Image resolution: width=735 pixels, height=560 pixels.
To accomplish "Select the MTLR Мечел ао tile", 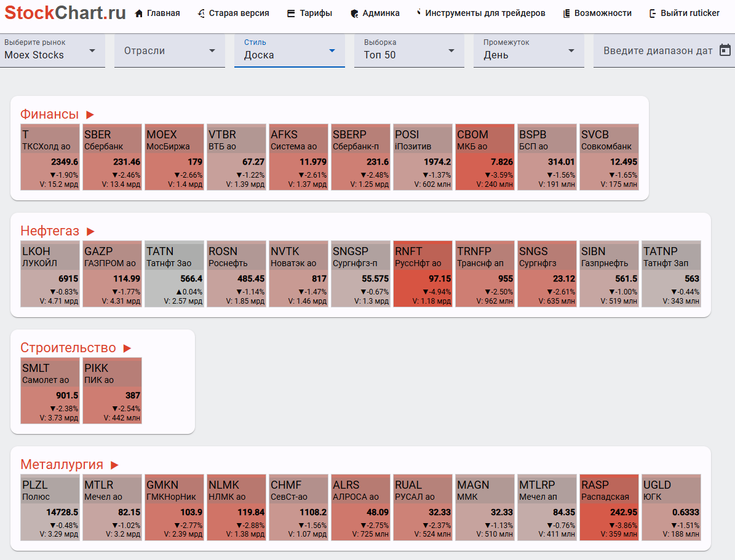I will tap(113, 507).
